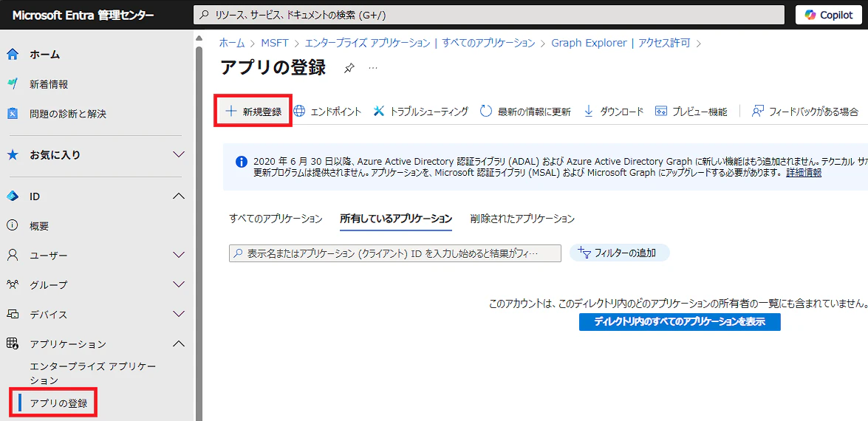The image size is (868, 421).
Task: Click the グループ people icon
Action: [12, 285]
